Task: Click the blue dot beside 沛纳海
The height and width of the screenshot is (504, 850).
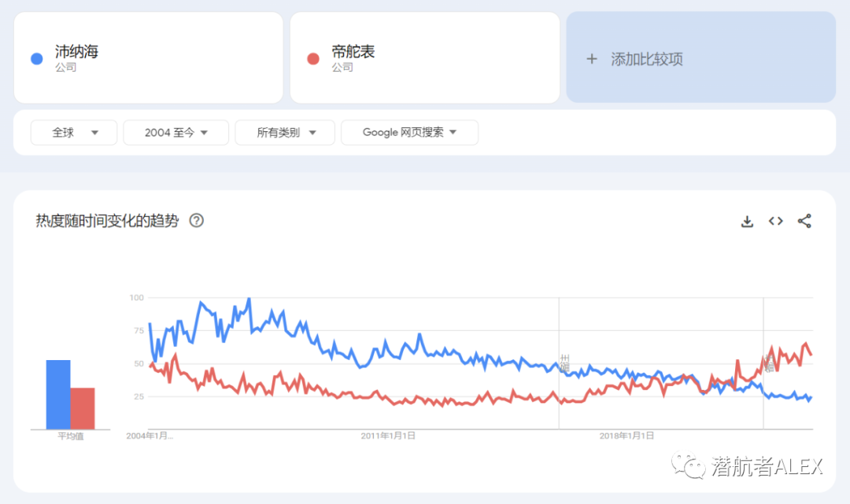Action: tap(36, 59)
